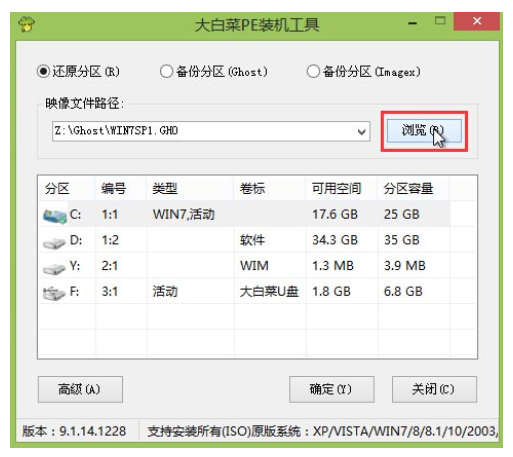Viewport: 513px width, 457px height.
Task: Choose the 备份分区 (Imagex) radio option
Action: pyautogui.click(x=364, y=71)
